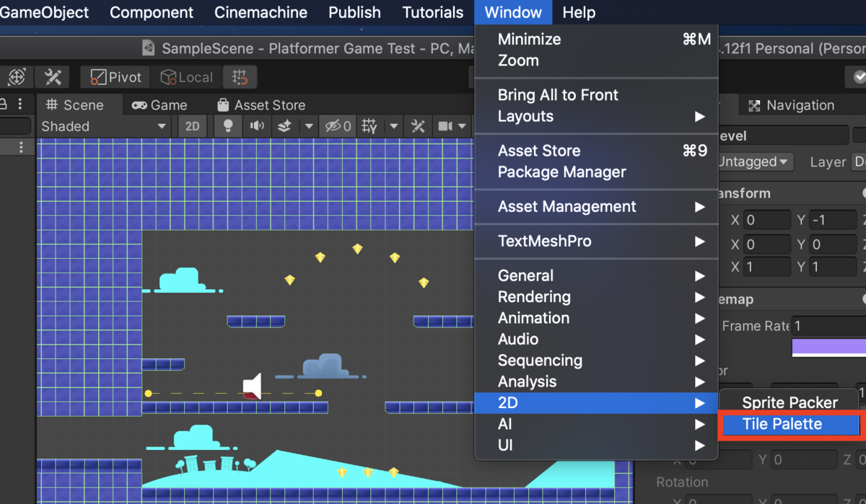This screenshot has height=504, width=866.
Task: Open the Component menu
Action: (x=152, y=12)
